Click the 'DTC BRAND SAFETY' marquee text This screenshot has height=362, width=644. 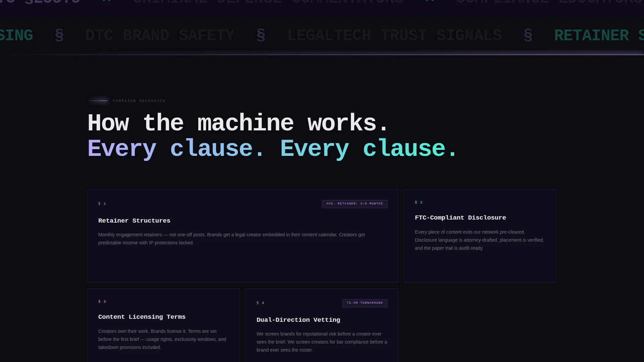click(x=160, y=35)
